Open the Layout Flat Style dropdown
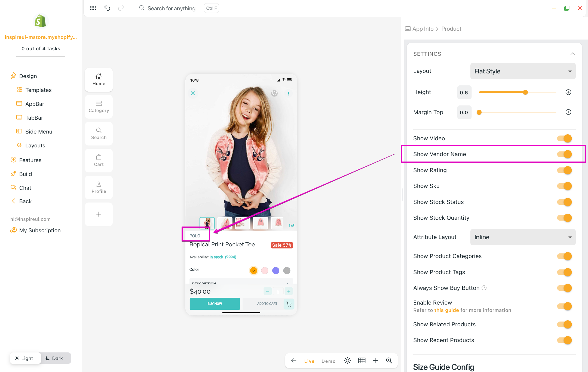588x372 pixels. click(x=523, y=71)
